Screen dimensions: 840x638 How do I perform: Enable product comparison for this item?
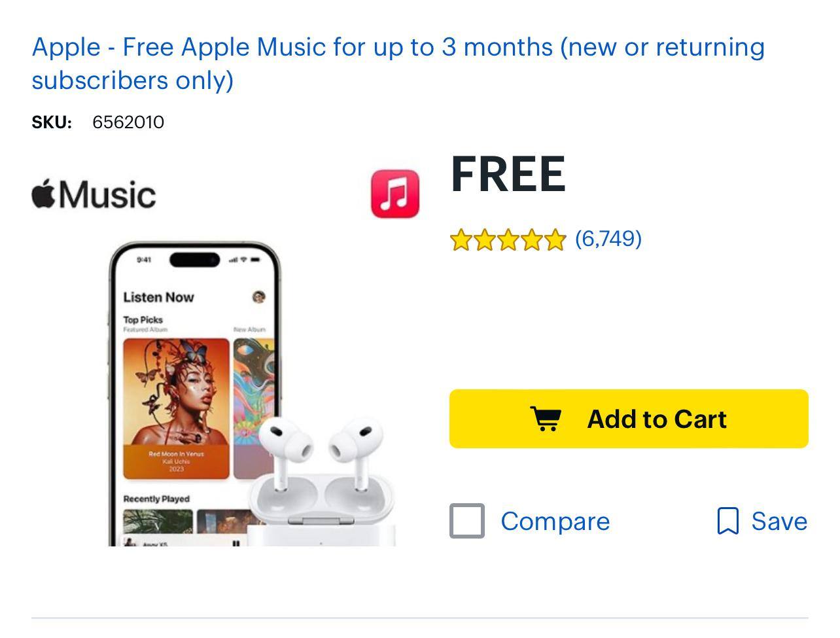click(x=466, y=521)
